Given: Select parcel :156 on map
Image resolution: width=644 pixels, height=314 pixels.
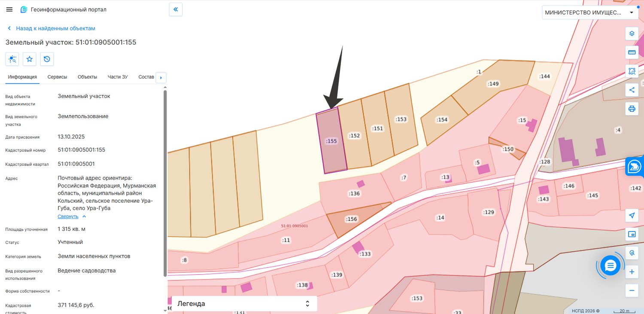Looking at the screenshot, I should (351, 219).
